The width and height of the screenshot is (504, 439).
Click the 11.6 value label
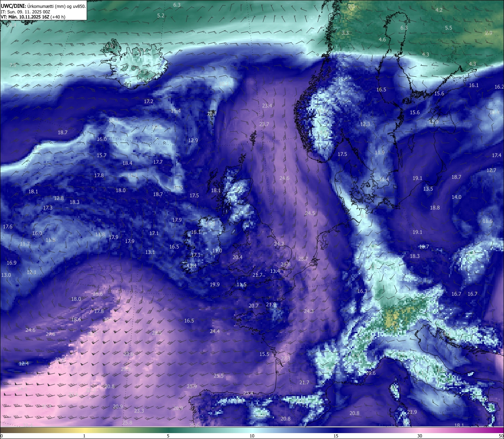487,221
